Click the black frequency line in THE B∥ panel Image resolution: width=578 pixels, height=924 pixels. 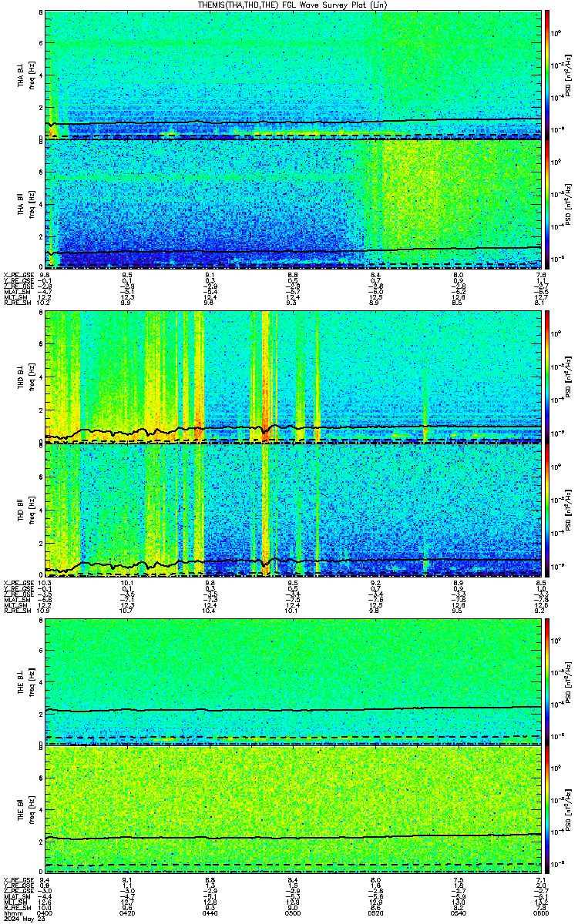click(x=294, y=837)
